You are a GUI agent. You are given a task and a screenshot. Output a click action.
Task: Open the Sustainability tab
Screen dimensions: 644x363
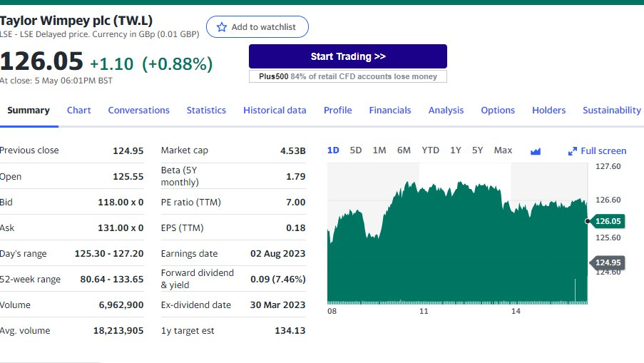pyautogui.click(x=612, y=110)
